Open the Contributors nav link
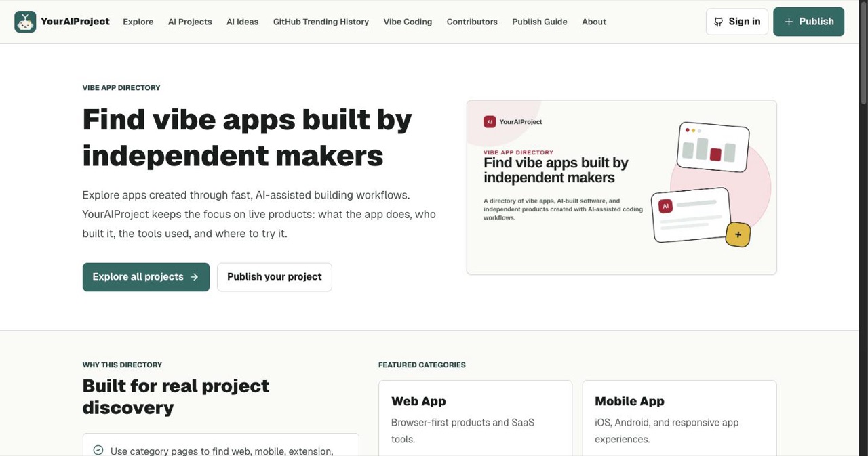Image resolution: width=868 pixels, height=456 pixels. 472,22
